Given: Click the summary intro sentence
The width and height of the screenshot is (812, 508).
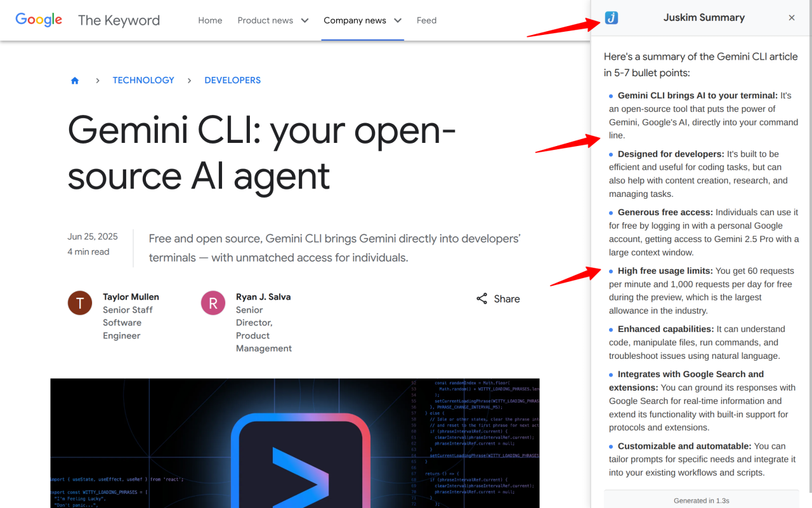Looking at the screenshot, I should tap(701, 64).
